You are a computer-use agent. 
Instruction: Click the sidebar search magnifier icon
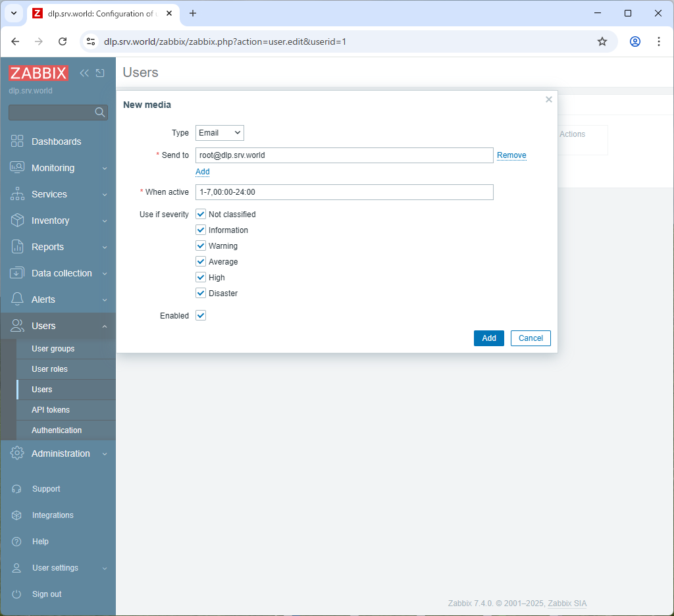coord(100,112)
